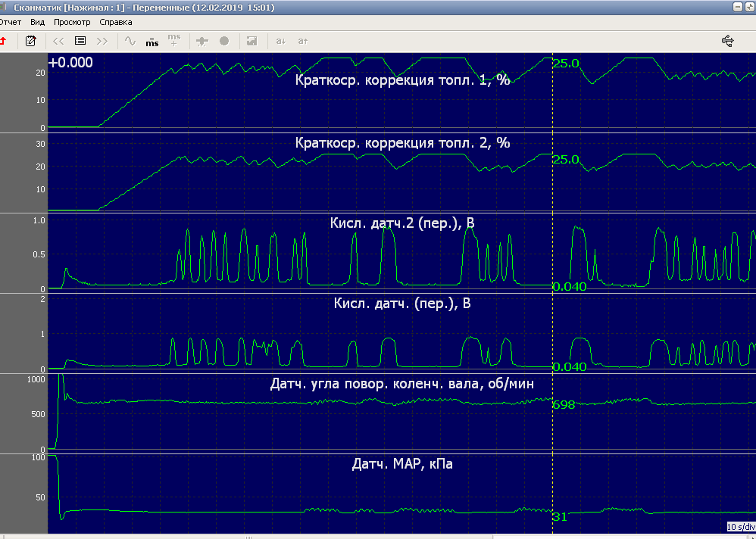Click the 10 s/div time scale label
Screen dimensions: 756x539
pyautogui.click(x=740, y=527)
